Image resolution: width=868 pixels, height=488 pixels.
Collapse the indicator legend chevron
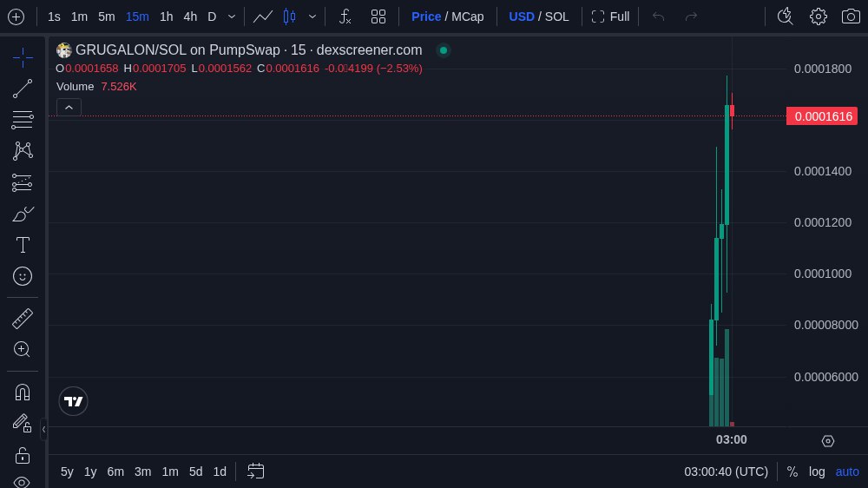coord(69,107)
